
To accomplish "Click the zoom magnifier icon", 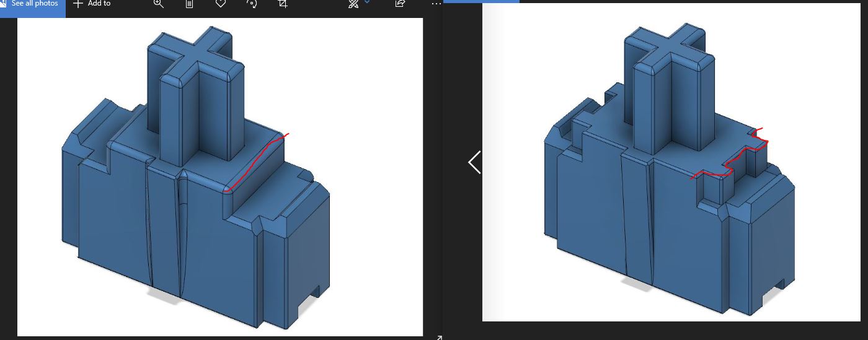I will click(158, 4).
